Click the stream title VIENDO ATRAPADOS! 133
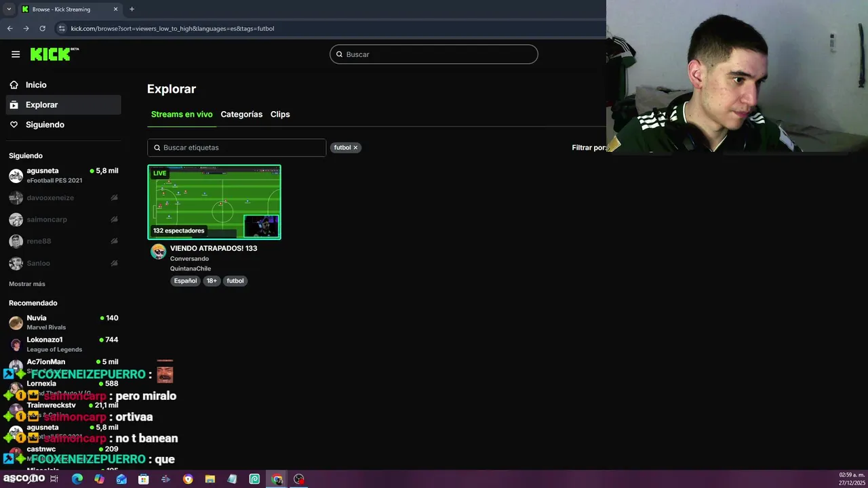Screen dimensions: 868x488 click(x=214, y=248)
